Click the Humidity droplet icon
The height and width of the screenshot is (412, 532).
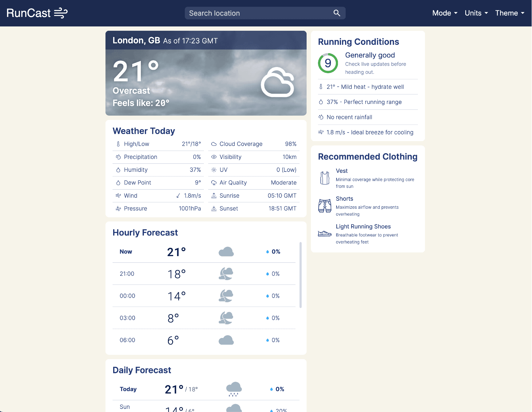point(118,170)
